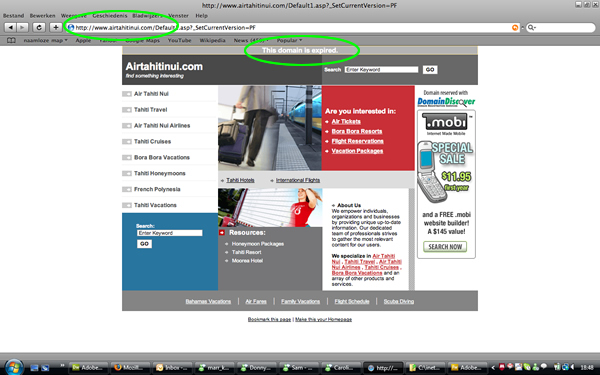600x375 pixels.
Task: Open the bookmarks book icon
Action: (11, 40)
